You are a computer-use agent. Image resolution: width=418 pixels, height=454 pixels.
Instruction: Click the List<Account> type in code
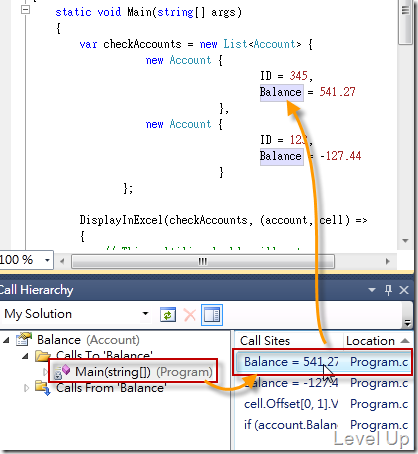(262, 44)
